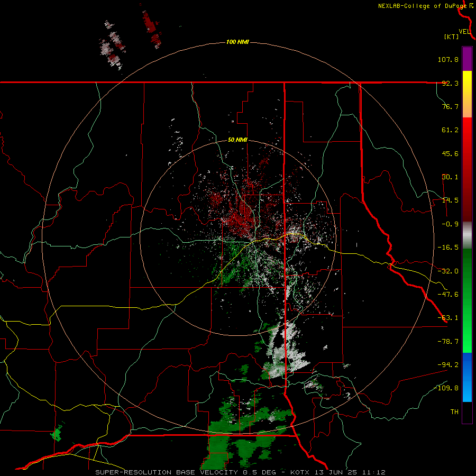Click the [KT] units label

tap(451, 36)
